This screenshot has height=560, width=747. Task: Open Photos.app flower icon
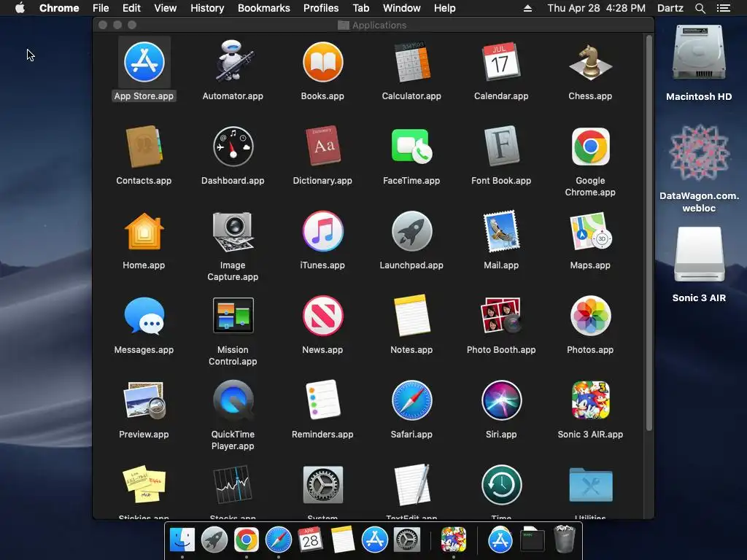(590, 316)
